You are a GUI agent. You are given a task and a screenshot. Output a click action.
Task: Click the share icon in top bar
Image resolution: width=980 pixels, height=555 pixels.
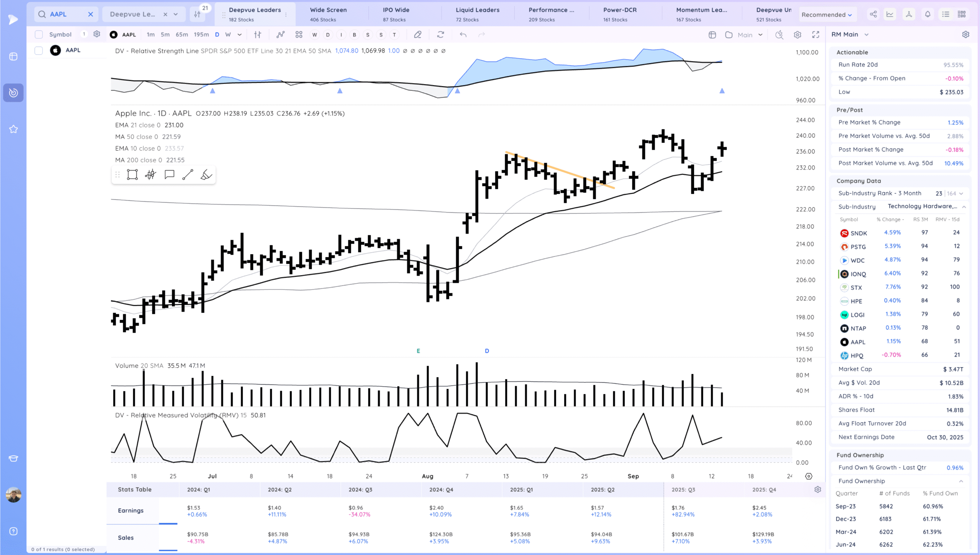[873, 14]
